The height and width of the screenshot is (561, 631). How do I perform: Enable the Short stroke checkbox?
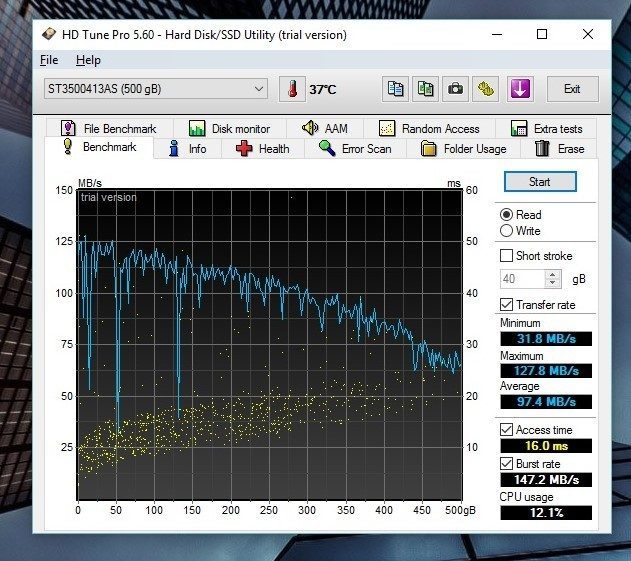pos(506,256)
